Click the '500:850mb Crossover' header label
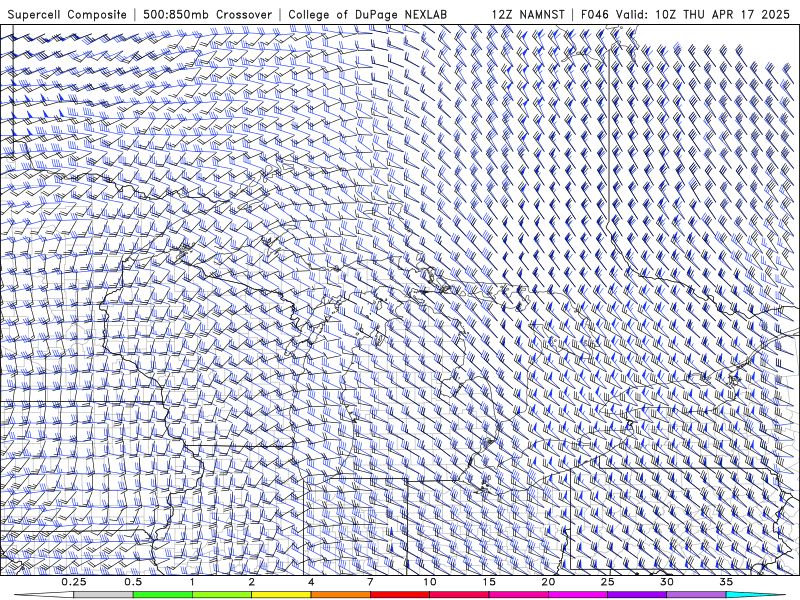The width and height of the screenshot is (800, 600). 208,15
